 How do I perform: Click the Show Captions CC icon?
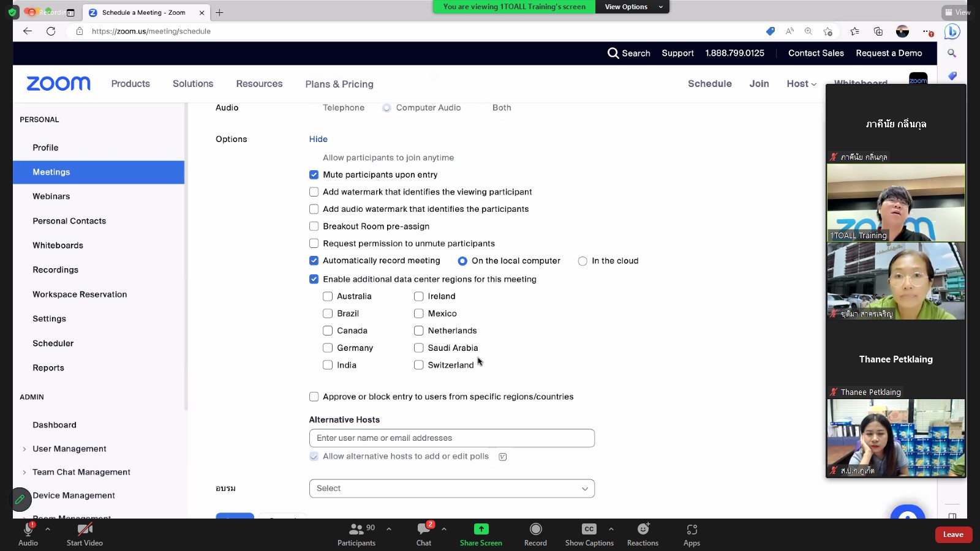point(589,529)
